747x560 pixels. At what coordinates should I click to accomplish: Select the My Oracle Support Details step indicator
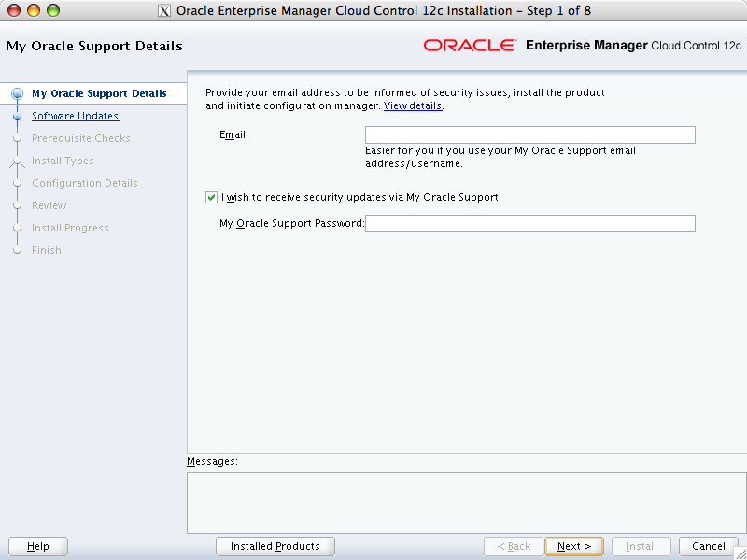coord(18,93)
